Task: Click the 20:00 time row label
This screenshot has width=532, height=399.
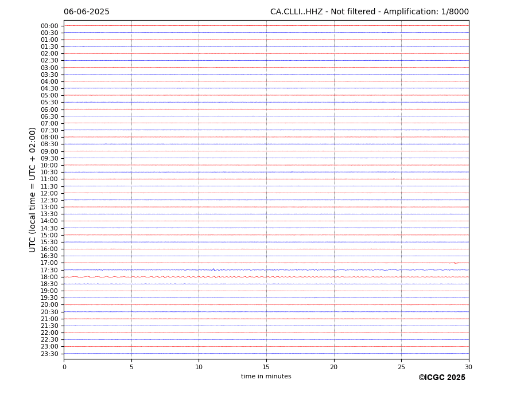Action: pos(49,305)
